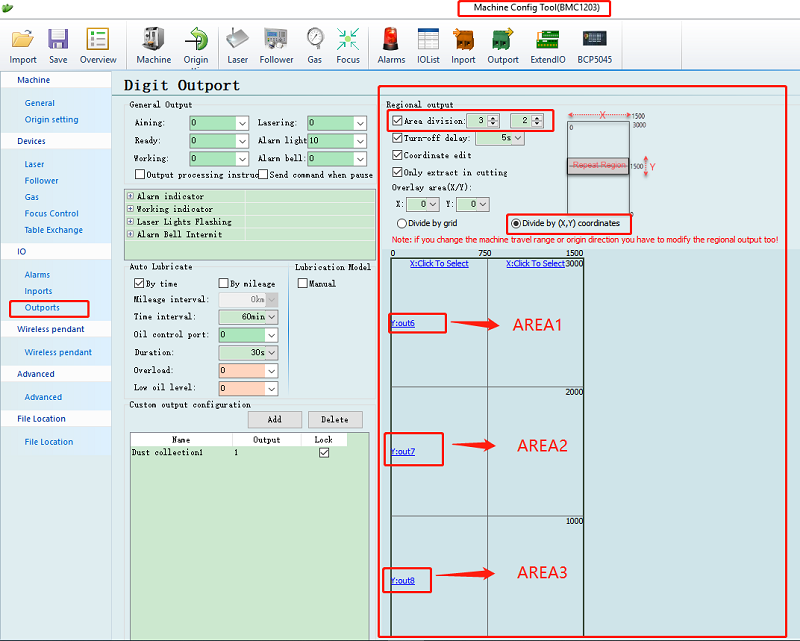
Task: Click the Import folder icon
Action: 23,40
